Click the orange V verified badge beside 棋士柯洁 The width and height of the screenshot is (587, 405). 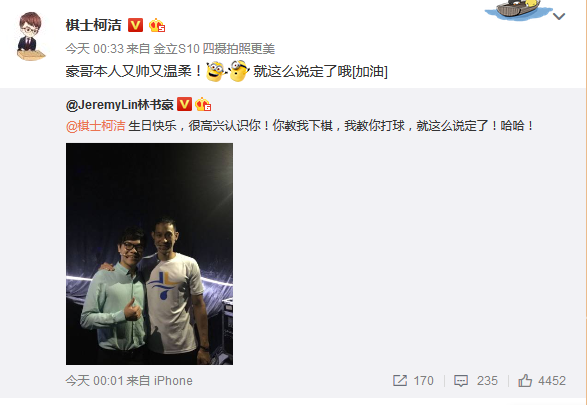point(135,25)
